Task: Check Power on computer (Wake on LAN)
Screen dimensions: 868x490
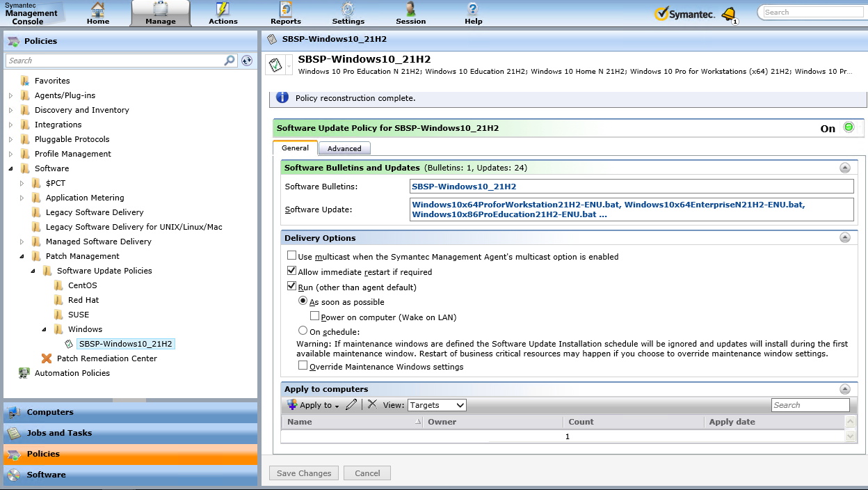Action: pos(315,317)
